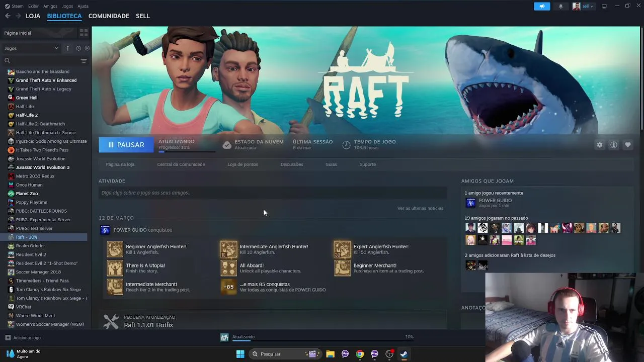This screenshot has width=644, height=362.
Task: Click Adicionar jogo button
Action: point(23,338)
